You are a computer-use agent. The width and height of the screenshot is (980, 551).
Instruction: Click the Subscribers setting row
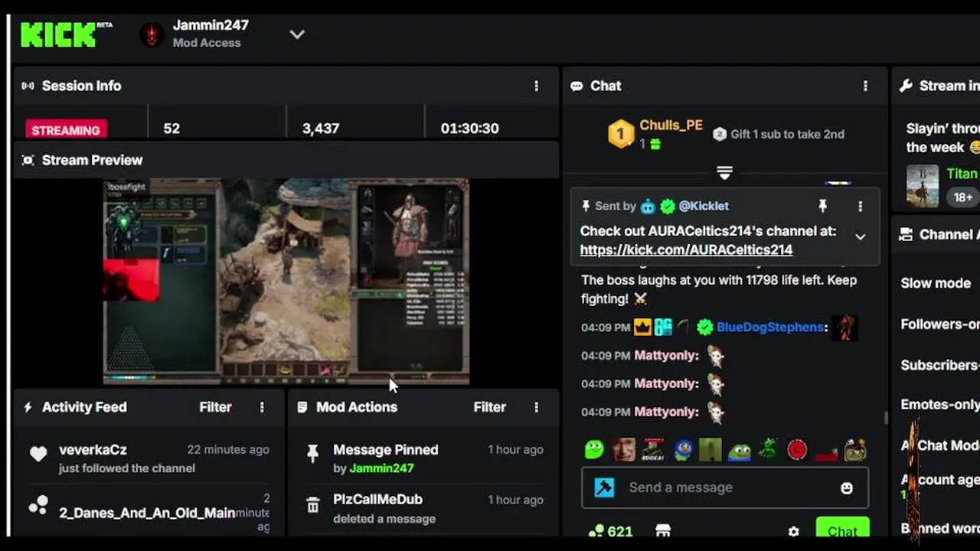click(940, 365)
